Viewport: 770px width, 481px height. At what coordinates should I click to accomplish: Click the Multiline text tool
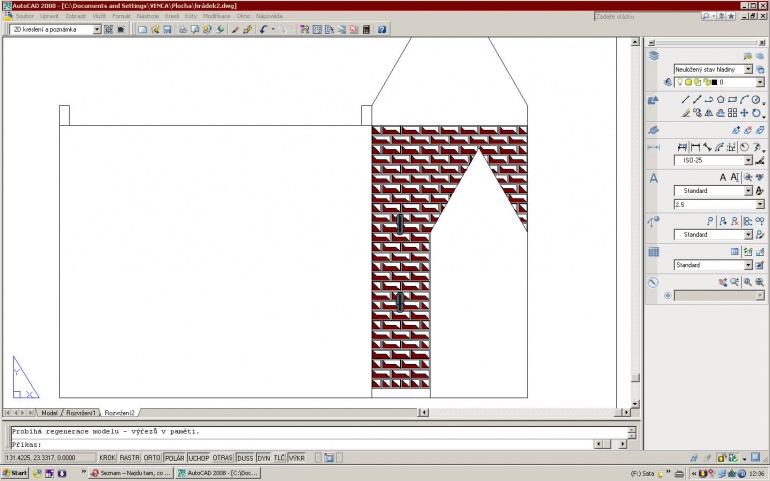point(723,177)
